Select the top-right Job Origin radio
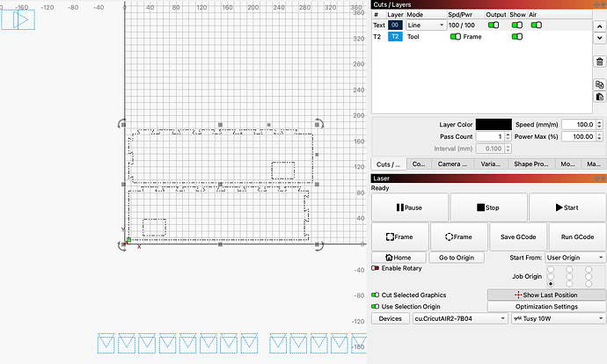Image resolution: width=607 pixels, height=364 pixels. click(589, 269)
